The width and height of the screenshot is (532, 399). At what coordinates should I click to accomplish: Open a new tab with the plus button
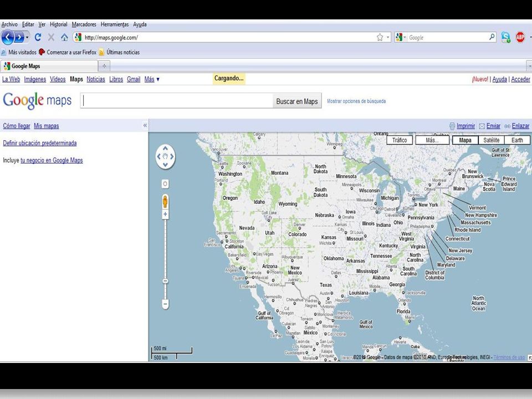(104, 66)
